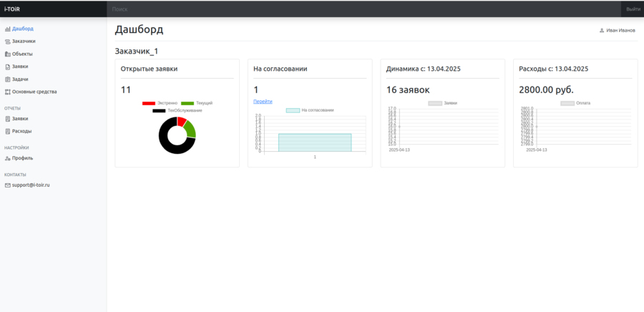Toggle the Заявки chart legend box
644x312 pixels.
click(435, 104)
